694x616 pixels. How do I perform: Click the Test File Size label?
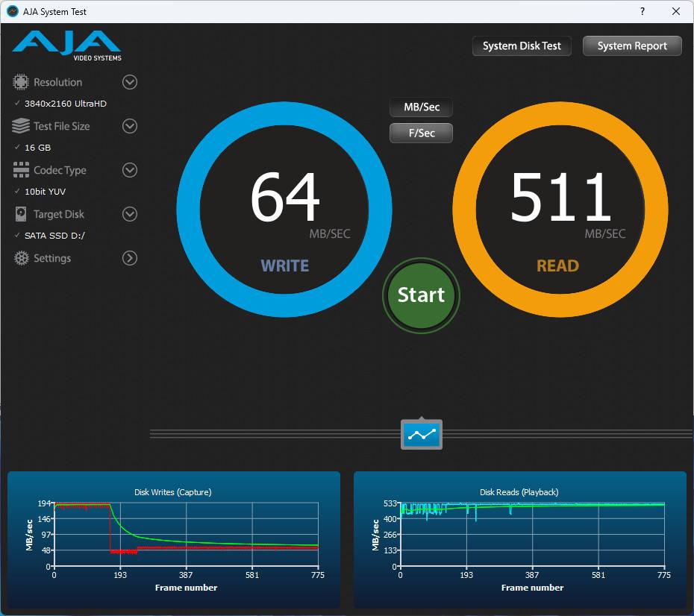[62, 127]
